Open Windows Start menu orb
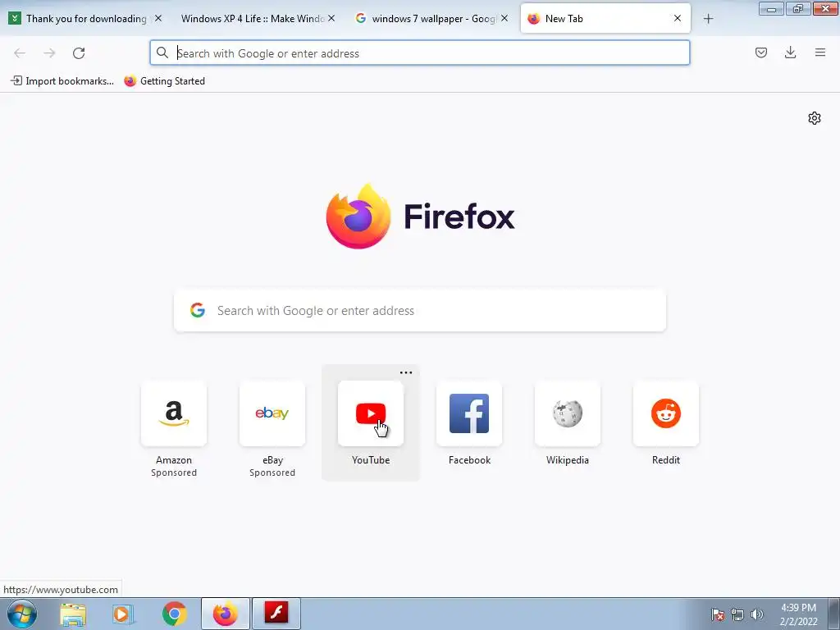 click(22, 614)
